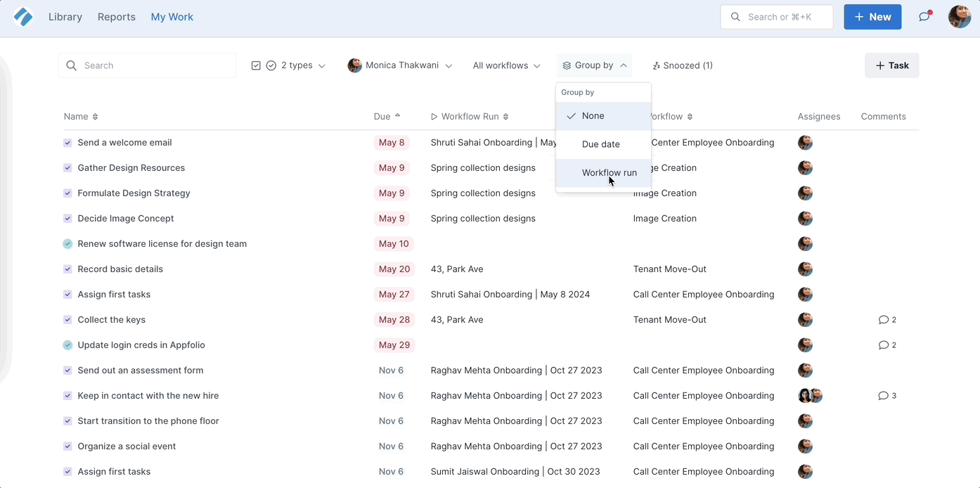Viewport: 980px width, 488px height.
Task: Open the user profile avatar menu
Action: tap(959, 17)
